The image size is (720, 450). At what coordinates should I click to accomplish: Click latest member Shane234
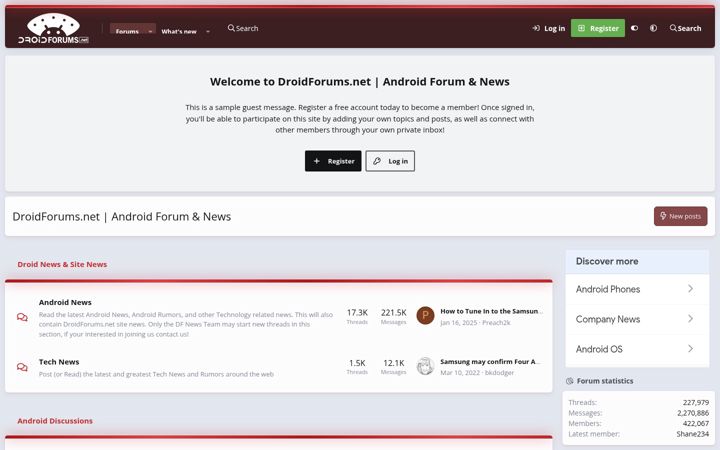(x=692, y=434)
